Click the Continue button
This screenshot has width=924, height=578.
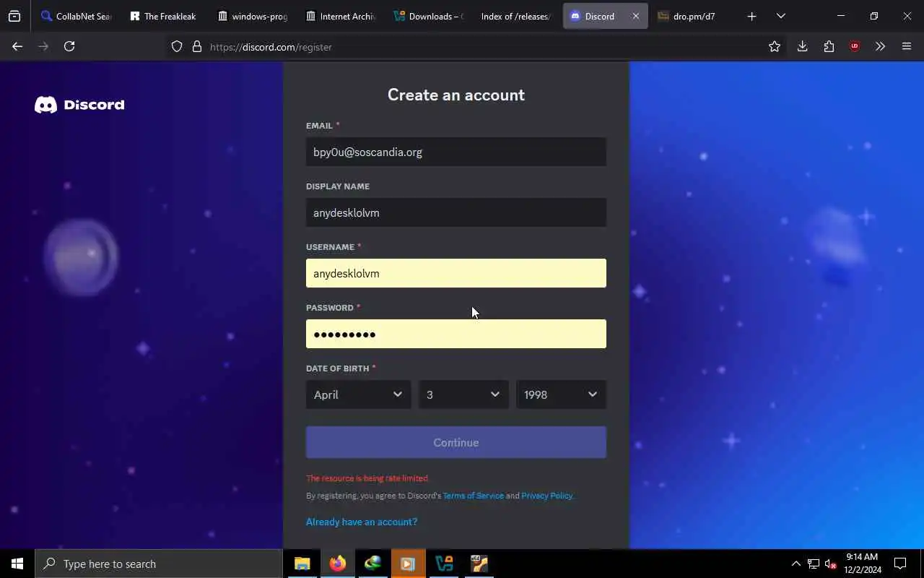[x=456, y=442]
